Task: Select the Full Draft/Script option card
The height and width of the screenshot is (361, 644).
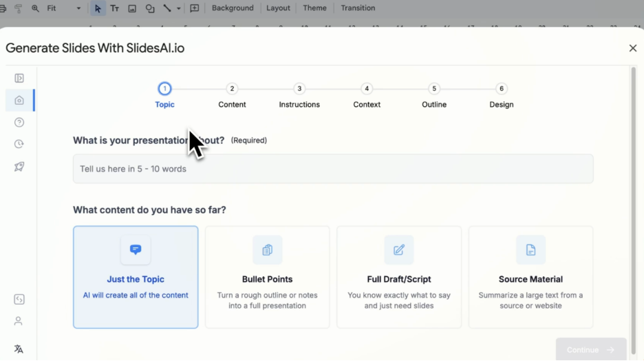Action: point(399,277)
